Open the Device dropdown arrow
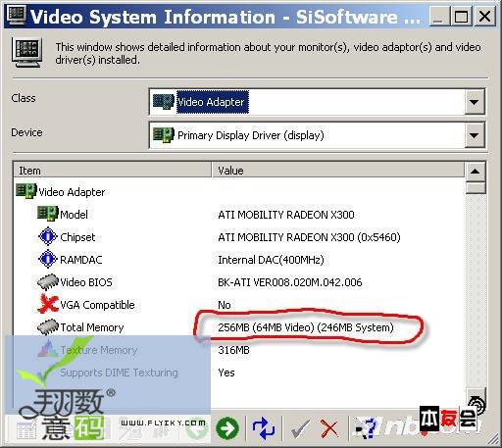Screen dimensions: 502x448 click(x=475, y=135)
